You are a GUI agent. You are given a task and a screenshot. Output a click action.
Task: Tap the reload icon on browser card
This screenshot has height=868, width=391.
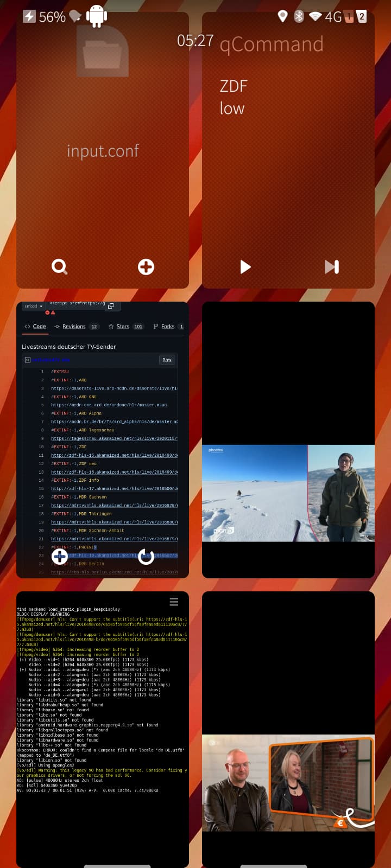click(x=146, y=556)
